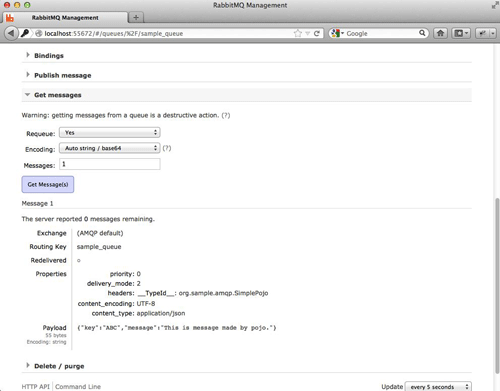
Task: Expand the Bindings section
Action: point(49,56)
